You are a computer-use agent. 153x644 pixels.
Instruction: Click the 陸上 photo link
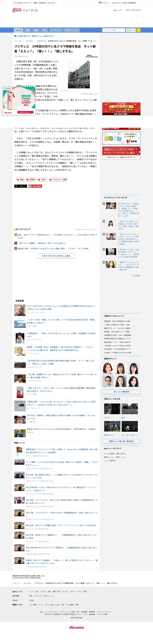tap(123, 418)
